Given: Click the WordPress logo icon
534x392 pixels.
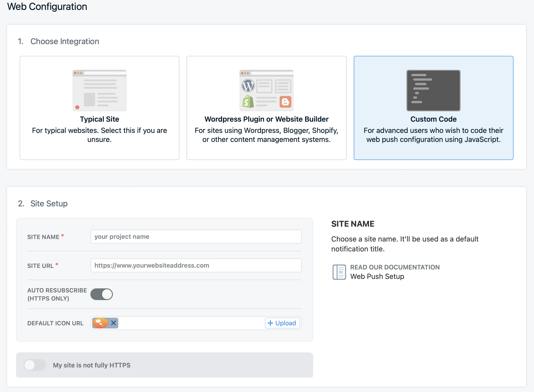Looking at the screenshot, I should pyautogui.click(x=248, y=86).
